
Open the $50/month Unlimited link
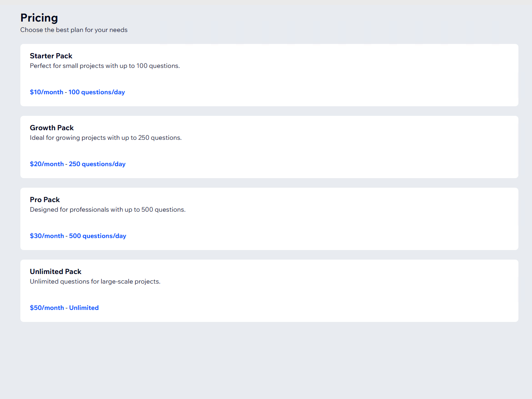64,308
